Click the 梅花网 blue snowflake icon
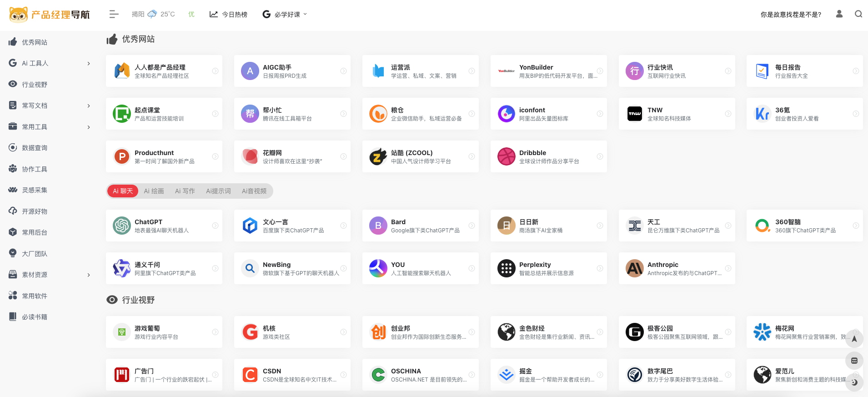 click(763, 332)
